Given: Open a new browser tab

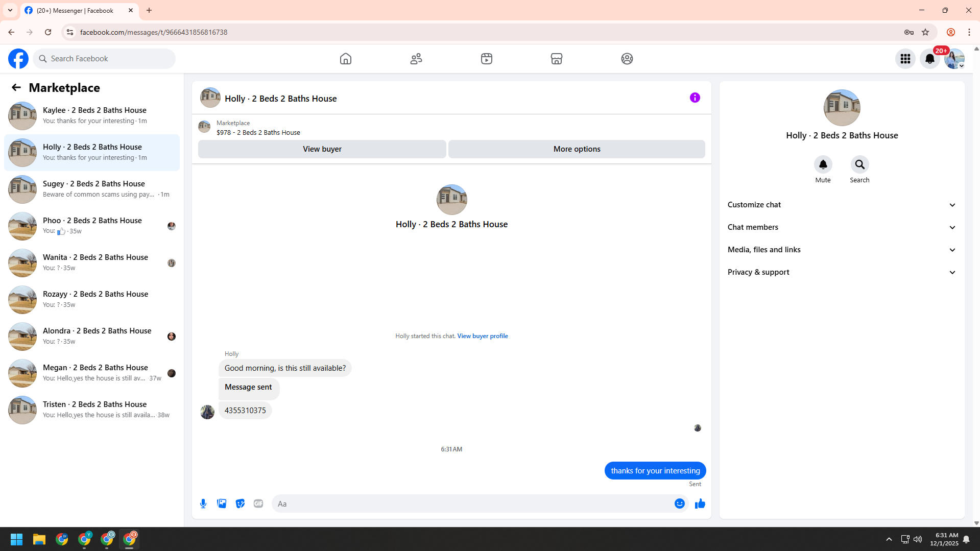Looking at the screenshot, I should pyautogui.click(x=149, y=10).
